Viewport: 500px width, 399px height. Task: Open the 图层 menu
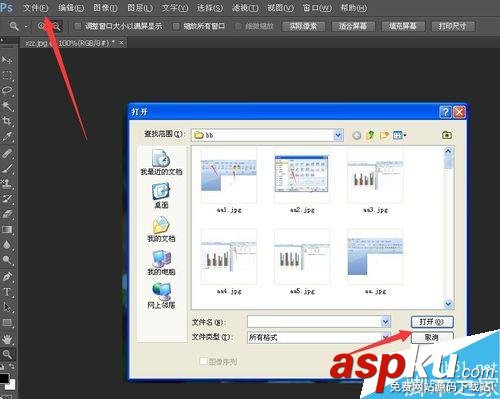coord(140,8)
